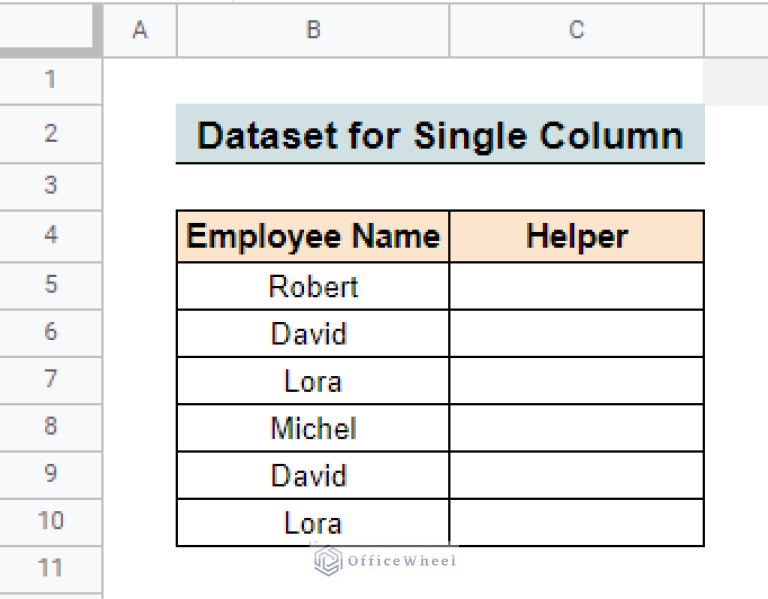The image size is (768, 599).
Task: Select row 7 header
Action: 51,381
